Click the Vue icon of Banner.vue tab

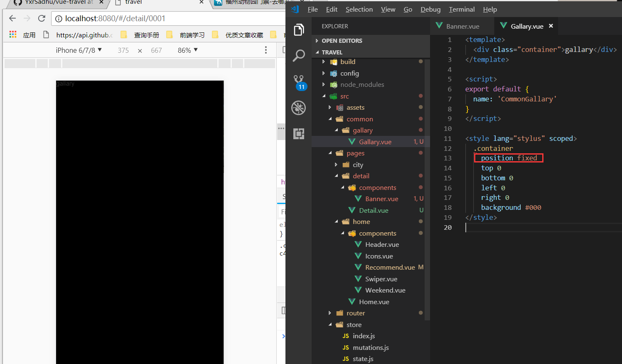(439, 26)
